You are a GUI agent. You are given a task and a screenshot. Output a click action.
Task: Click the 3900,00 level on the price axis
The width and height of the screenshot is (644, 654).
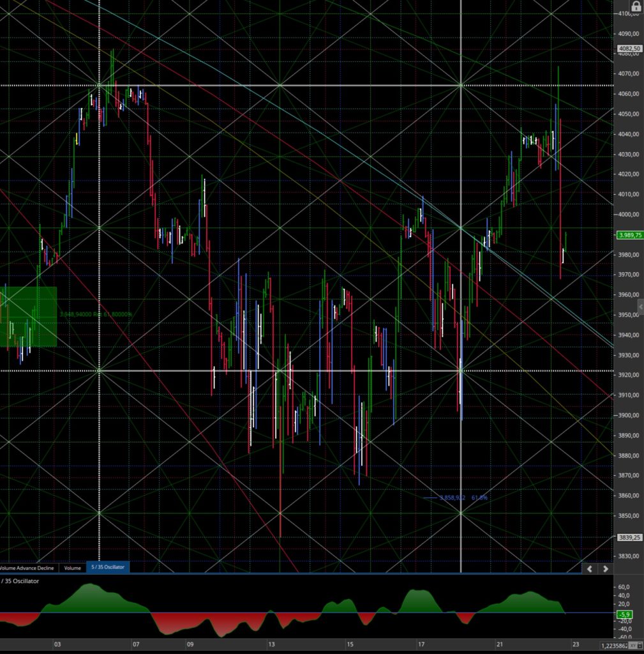(x=629, y=415)
